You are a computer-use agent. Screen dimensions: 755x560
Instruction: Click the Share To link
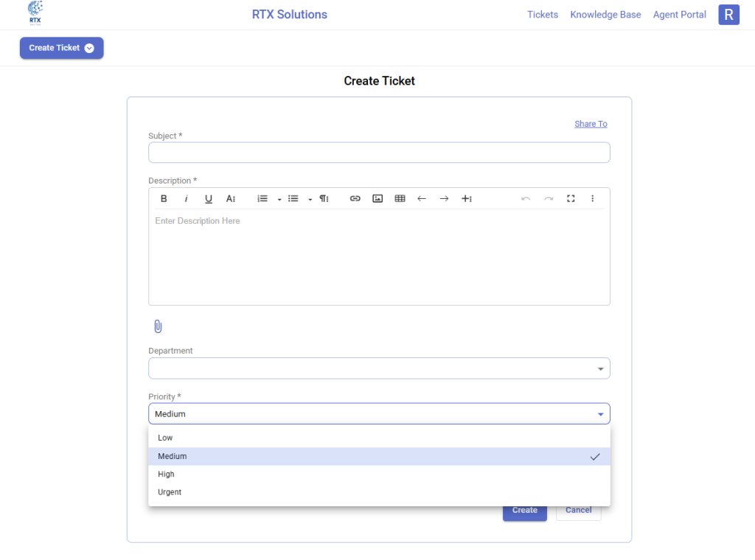coord(591,124)
